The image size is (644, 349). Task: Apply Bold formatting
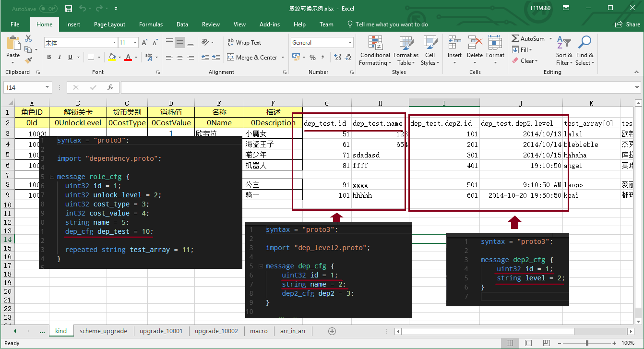tap(49, 57)
